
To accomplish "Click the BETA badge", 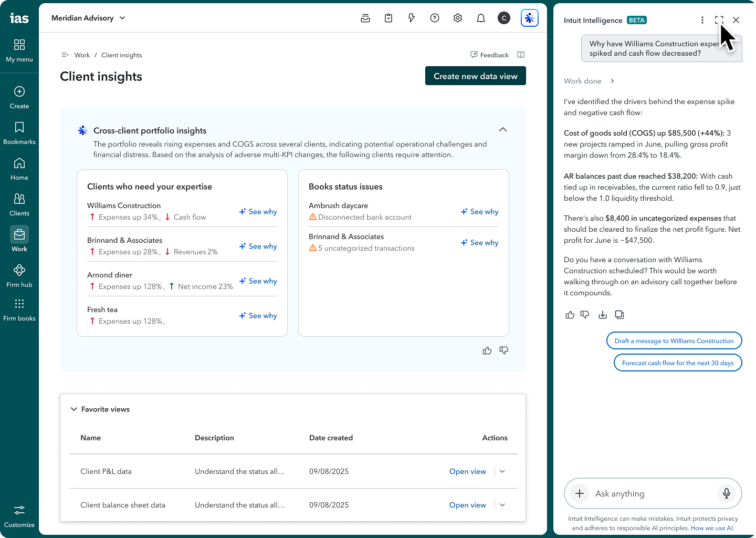I will tap(637, 20).
